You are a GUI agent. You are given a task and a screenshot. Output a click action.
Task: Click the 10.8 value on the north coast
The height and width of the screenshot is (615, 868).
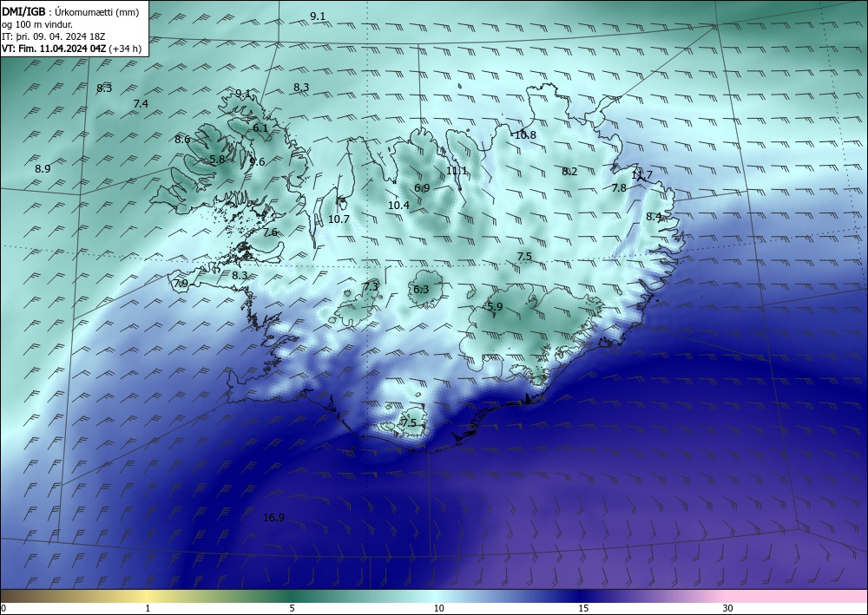tap(525, 135)
